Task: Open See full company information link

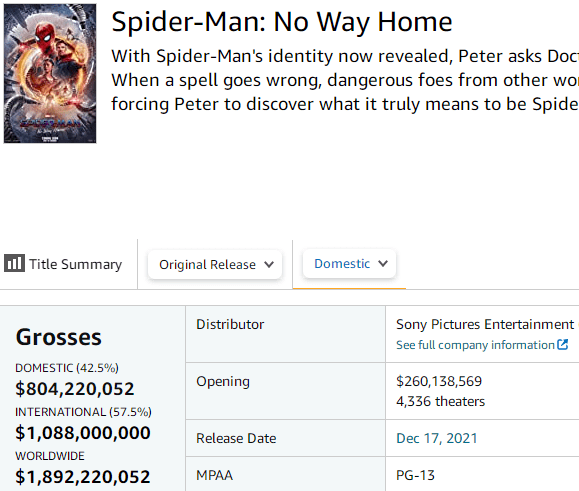Action: point(482,345)
